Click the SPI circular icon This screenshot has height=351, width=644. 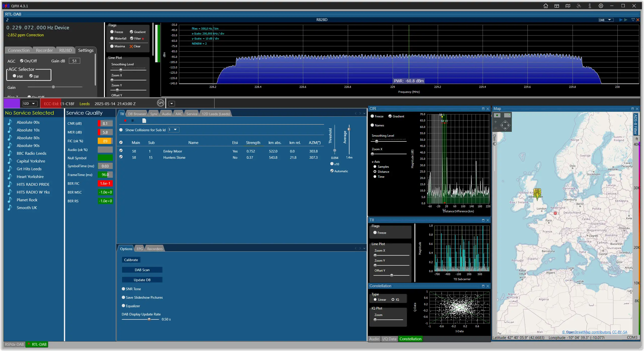click(x=160, y=103)
